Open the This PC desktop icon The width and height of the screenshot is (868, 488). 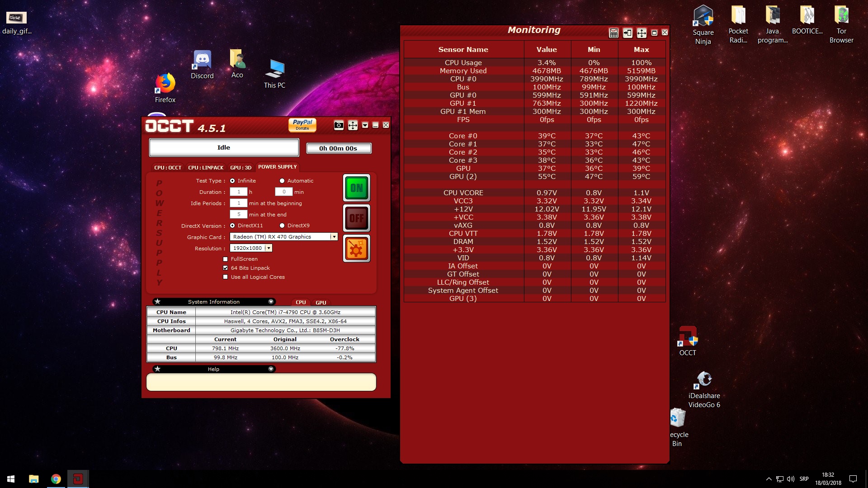pyautogui.click(x=274, y=74)
